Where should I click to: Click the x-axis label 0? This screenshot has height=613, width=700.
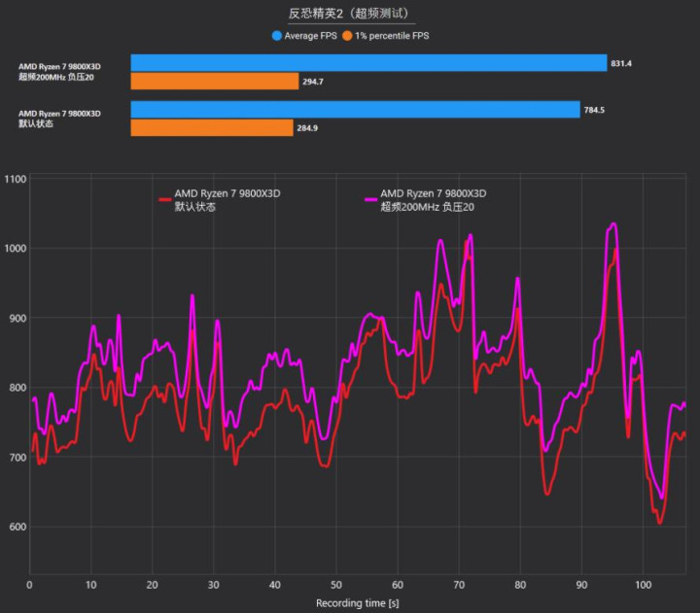click(29, 585)
